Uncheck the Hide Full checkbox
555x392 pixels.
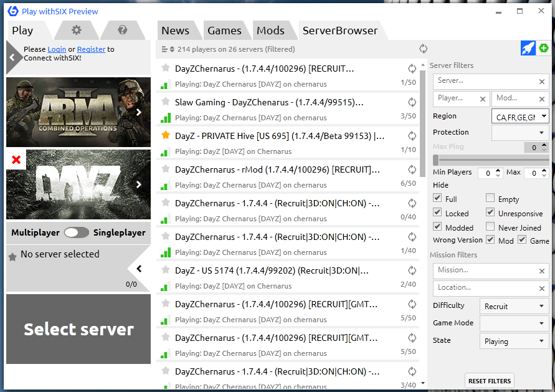tap(438, 198)
